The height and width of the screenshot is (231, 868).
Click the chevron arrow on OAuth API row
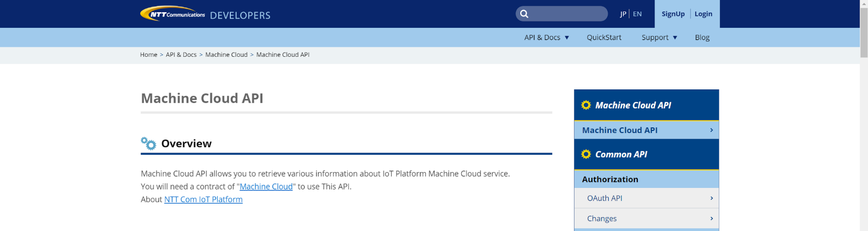click(711, 198)
